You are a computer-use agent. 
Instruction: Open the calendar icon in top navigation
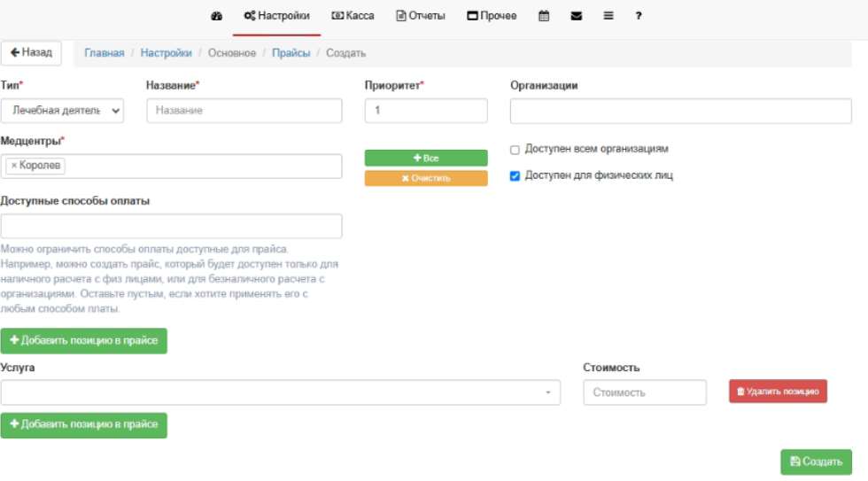(x=544, y=16)
